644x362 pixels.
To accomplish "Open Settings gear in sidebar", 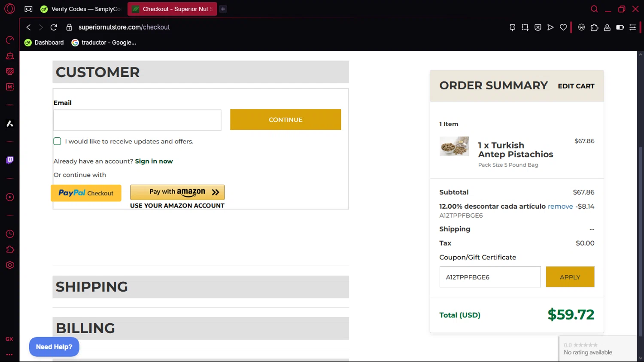I will click(x=9, y=265).
